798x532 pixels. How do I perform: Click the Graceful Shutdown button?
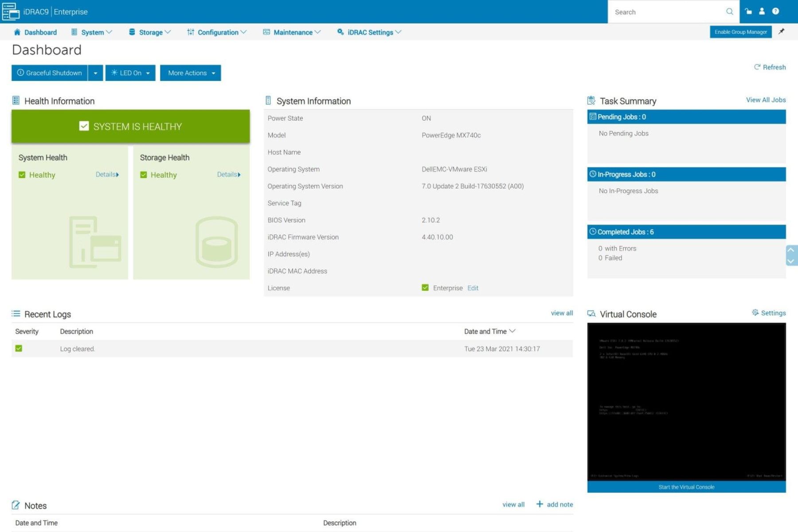[x=50, y=73]
